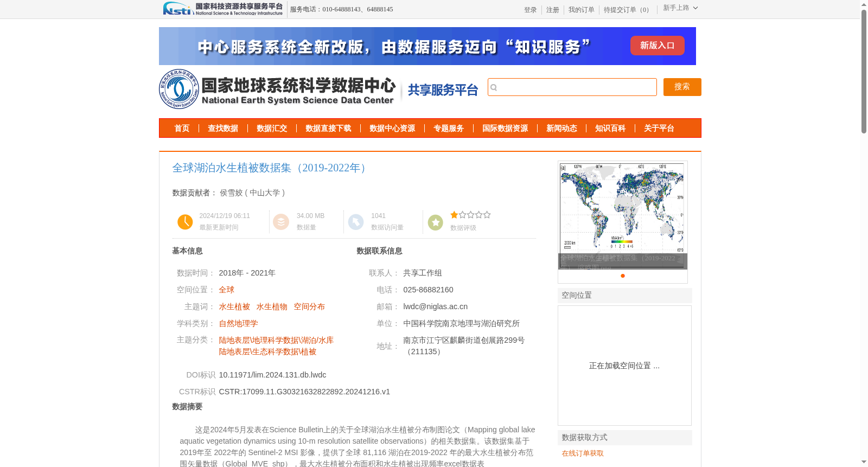Click the NSTI platform logo
This screenshot has height=467, width=868.
coord(223,9)
